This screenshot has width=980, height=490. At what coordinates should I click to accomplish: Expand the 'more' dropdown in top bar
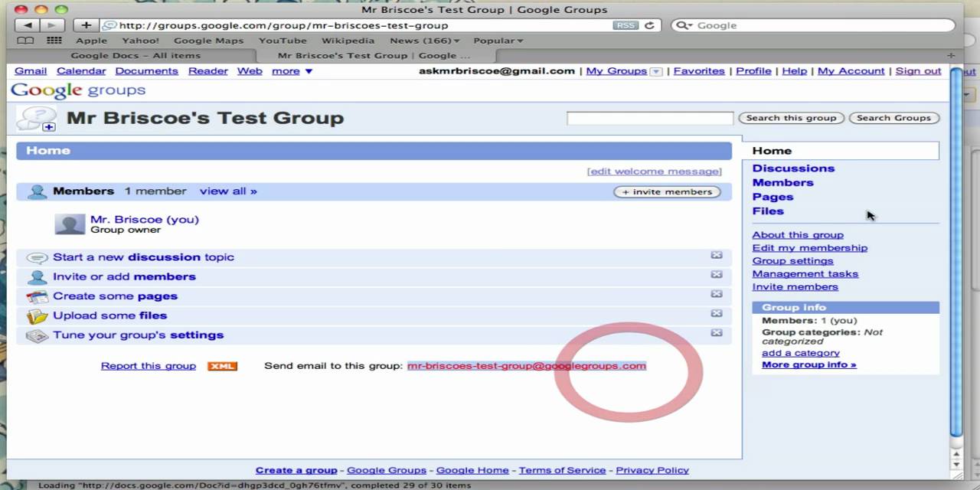[292, 71]
